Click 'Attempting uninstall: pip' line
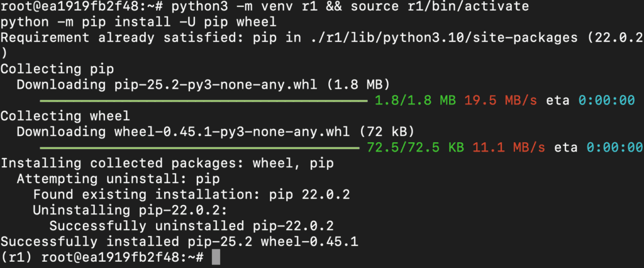 pyautogui.click(x=118, y=179)
